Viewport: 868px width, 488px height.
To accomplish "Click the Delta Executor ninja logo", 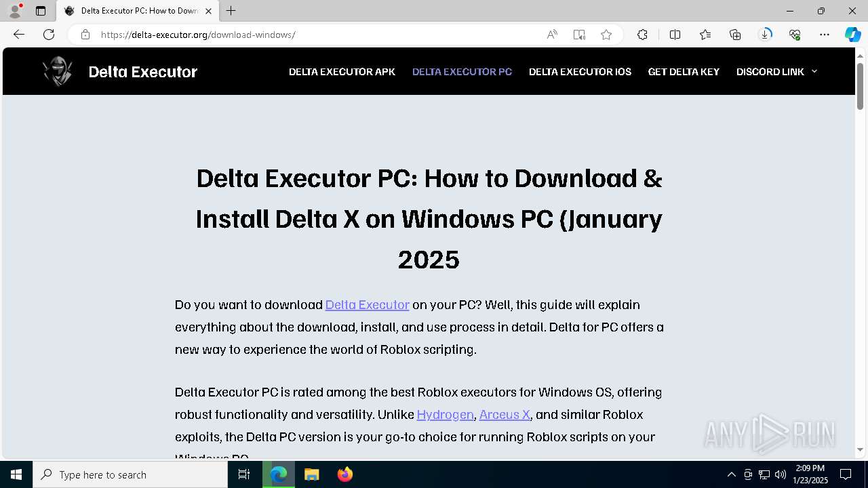I will click(58, 71).
